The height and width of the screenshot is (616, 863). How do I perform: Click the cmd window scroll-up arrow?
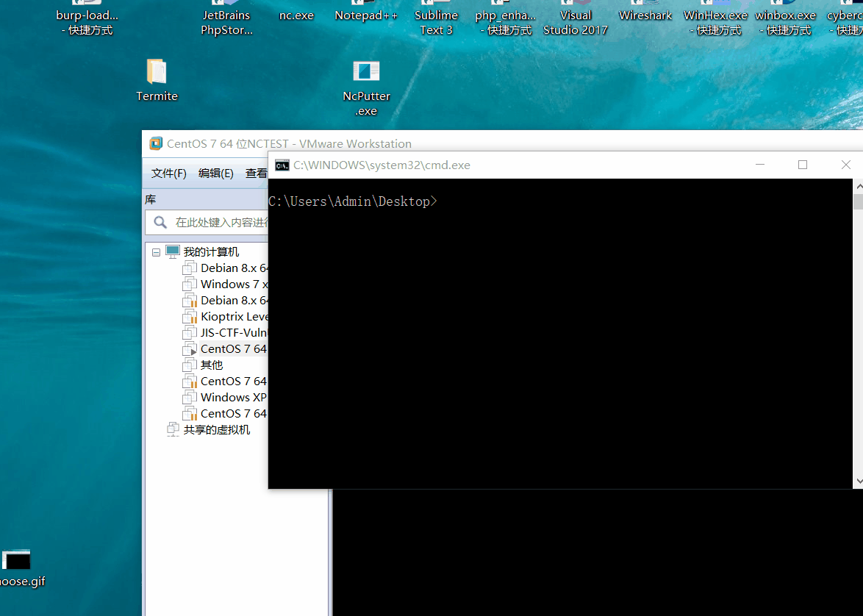pyautogui.click(x=857, y=185)
